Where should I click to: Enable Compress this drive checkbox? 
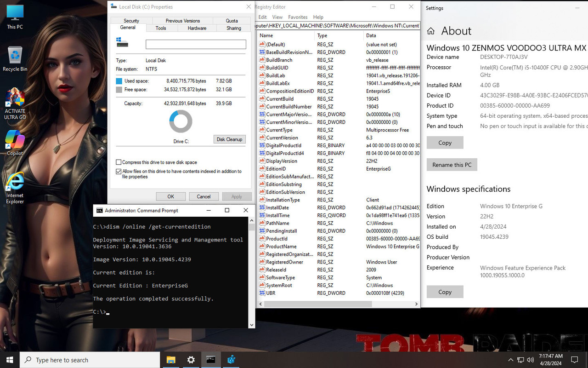119,162
